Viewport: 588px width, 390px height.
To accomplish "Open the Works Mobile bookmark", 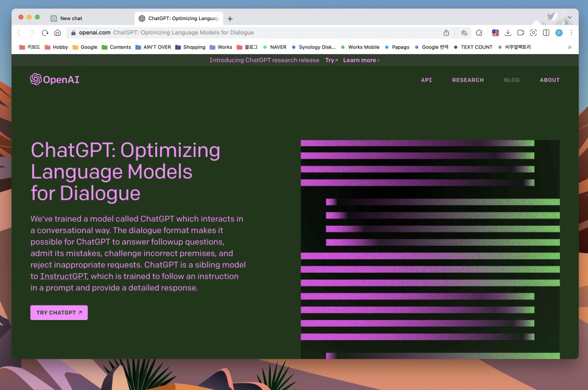I will pyautogui.click(x=360, y=47).
